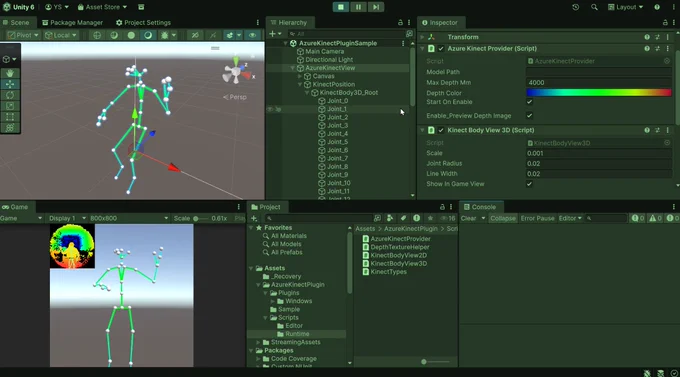This screenshot has height=377, width=680.
Task: Disable Azure Kinect Provider script checkbox
Action: (x=441, y=49)
